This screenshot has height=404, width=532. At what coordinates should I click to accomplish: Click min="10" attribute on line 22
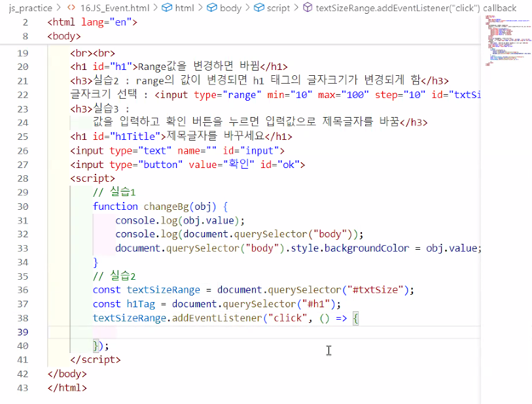(289, 95)
